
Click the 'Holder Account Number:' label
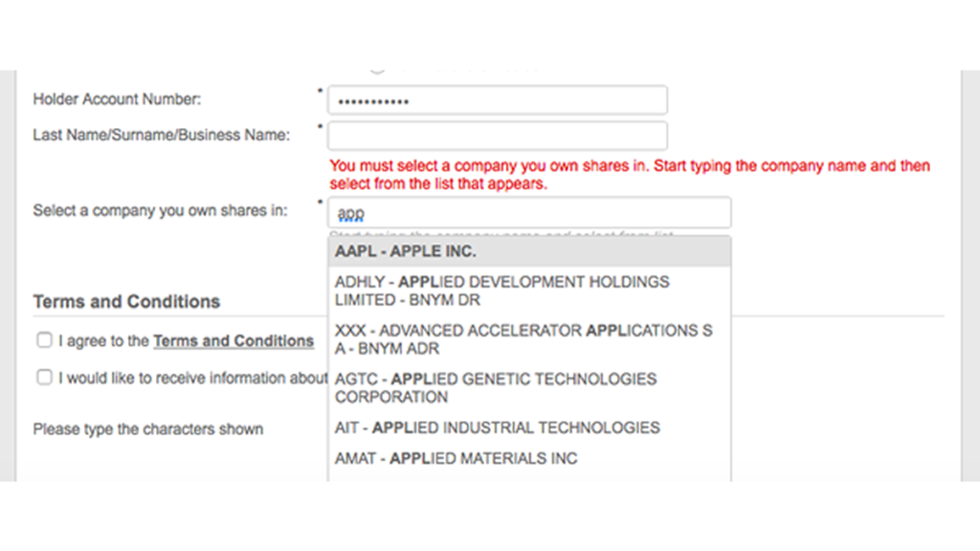click(x=118, y=99)
